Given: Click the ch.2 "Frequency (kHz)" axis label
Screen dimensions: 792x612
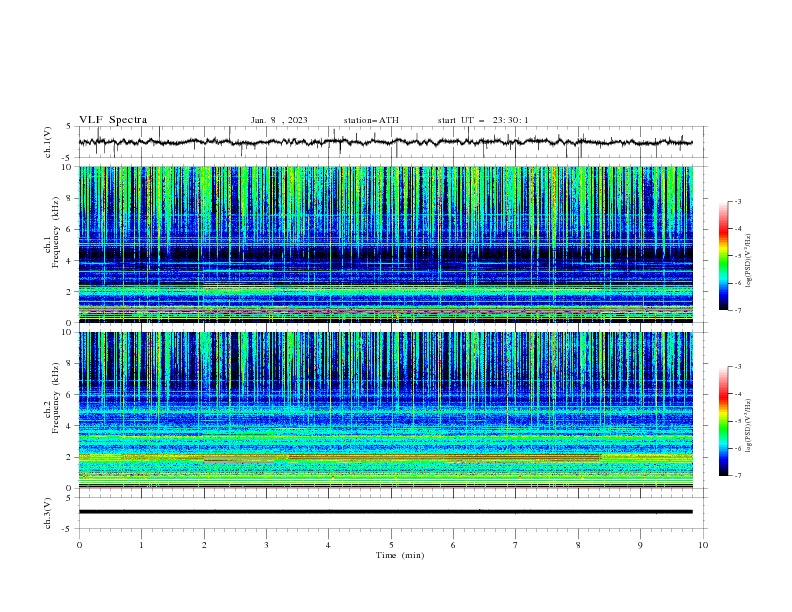Looking at the screenshot, I should [x=55, y=397].
